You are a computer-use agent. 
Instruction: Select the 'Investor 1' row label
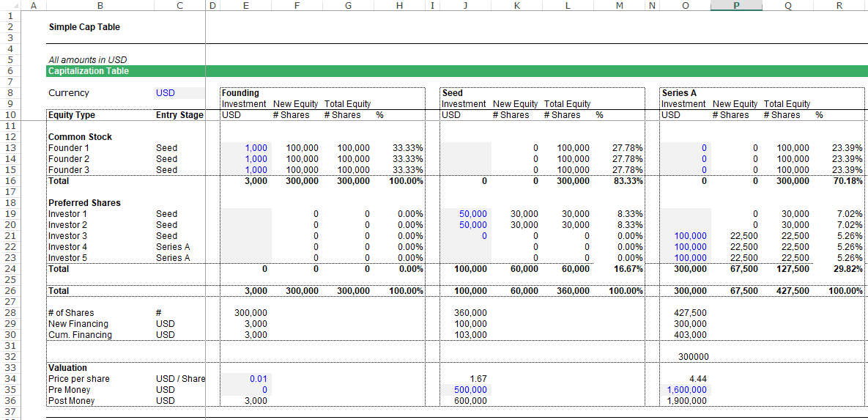point(67,214)
